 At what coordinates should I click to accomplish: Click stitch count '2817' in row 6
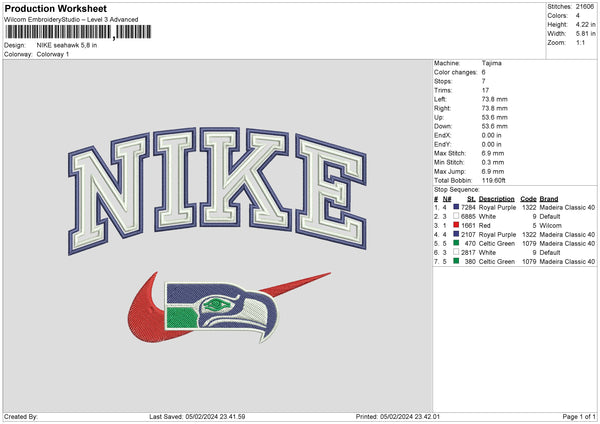(x=468, y=253)
